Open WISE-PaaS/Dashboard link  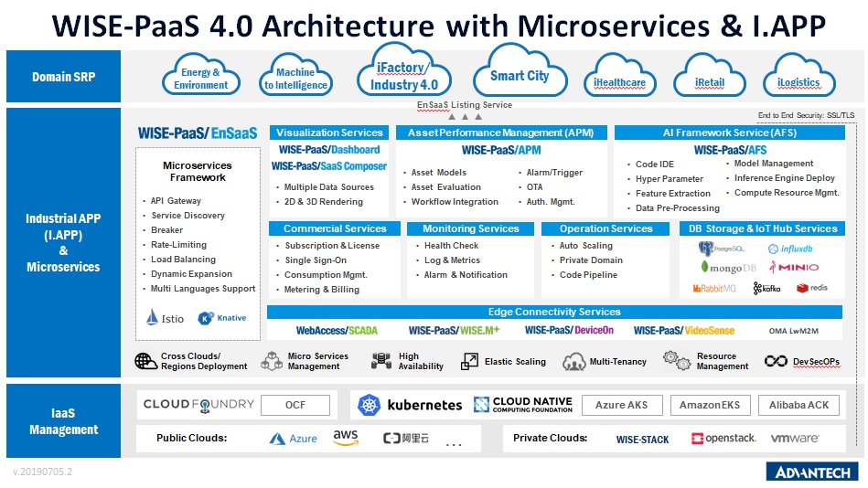(329, 149)
